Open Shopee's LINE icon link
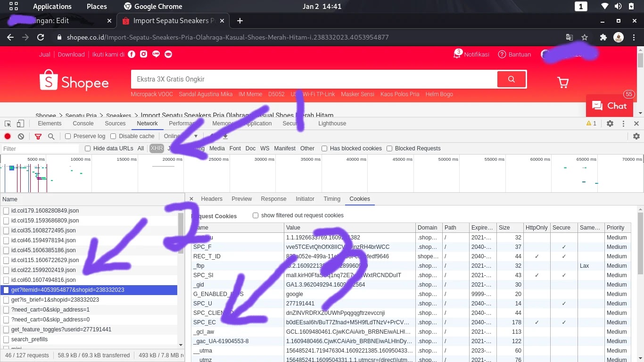The image size is (644, 362). pos(156,54)
